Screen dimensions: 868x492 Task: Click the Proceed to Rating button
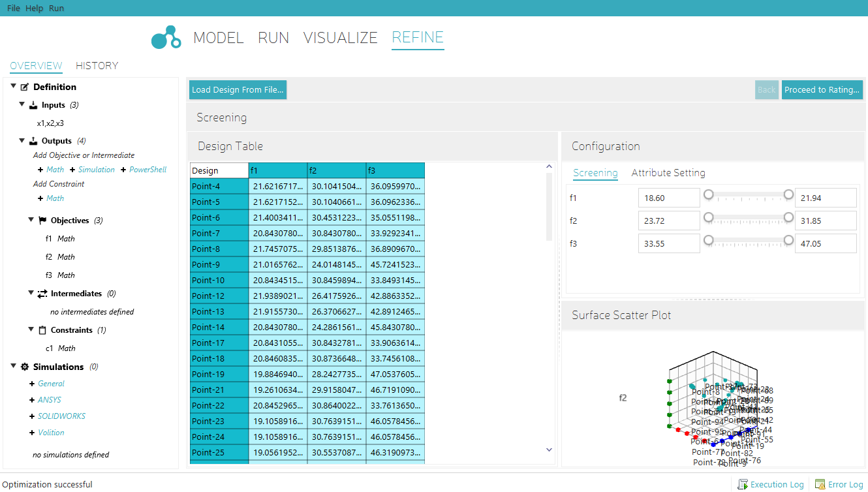point(822,90)
